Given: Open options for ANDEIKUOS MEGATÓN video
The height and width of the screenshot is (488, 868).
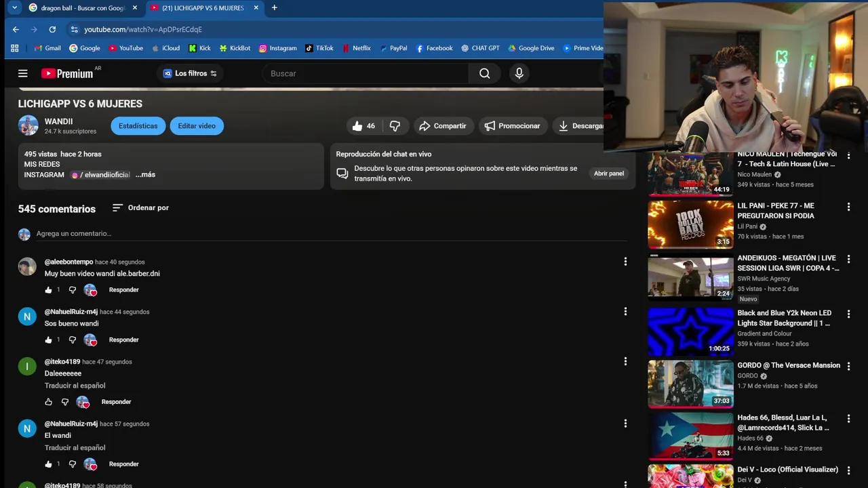Looking at the screenshot, I should click(x=848, y=259).
